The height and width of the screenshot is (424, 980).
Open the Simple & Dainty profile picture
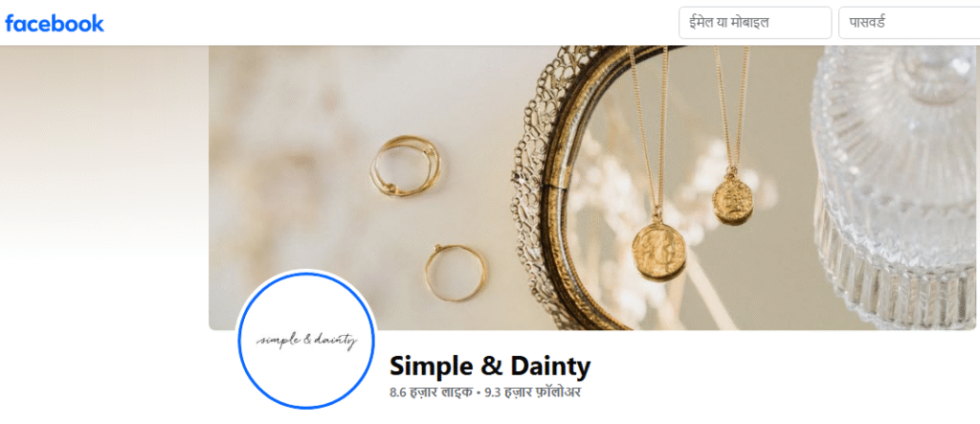tap(306, 341)
